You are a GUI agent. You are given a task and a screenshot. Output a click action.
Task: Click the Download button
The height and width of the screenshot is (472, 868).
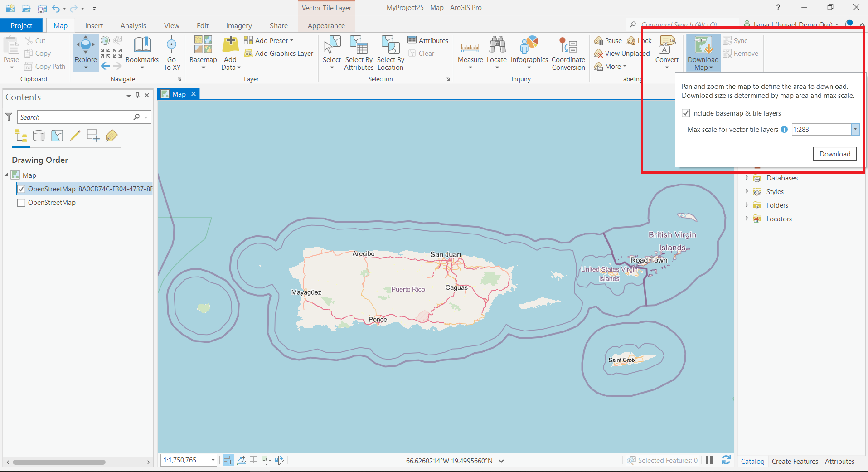click(835, 154)
